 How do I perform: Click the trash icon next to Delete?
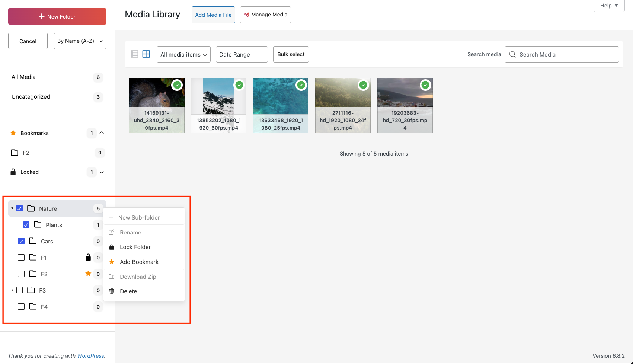point(111,291)
